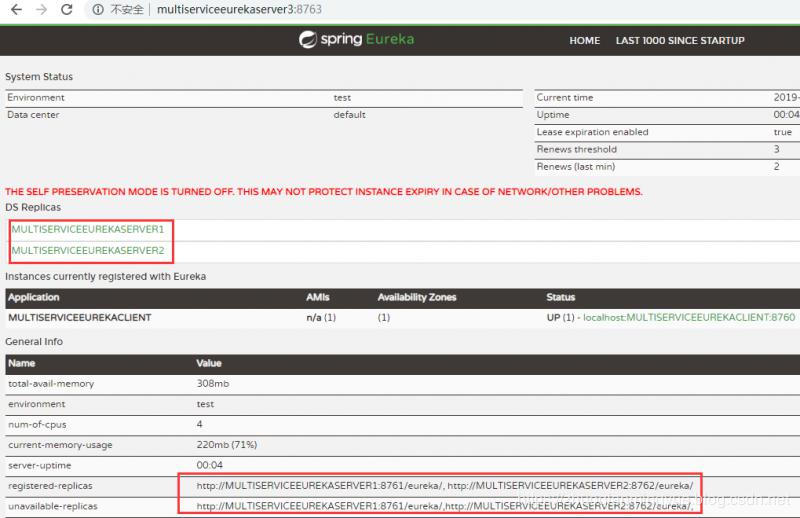Image resolution: width=800 pixels, height=518 pixels.
Task: Click the browser forward arrow
Action: [41, 9]
